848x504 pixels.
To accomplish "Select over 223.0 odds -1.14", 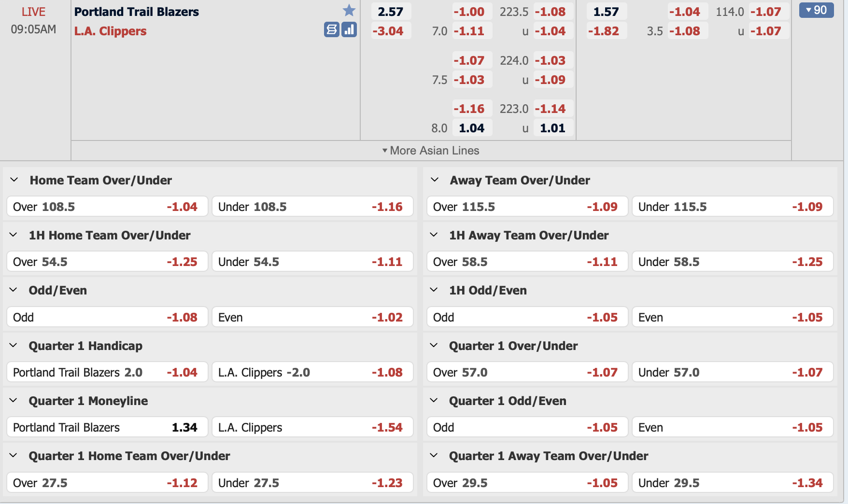I will (553, 109).
